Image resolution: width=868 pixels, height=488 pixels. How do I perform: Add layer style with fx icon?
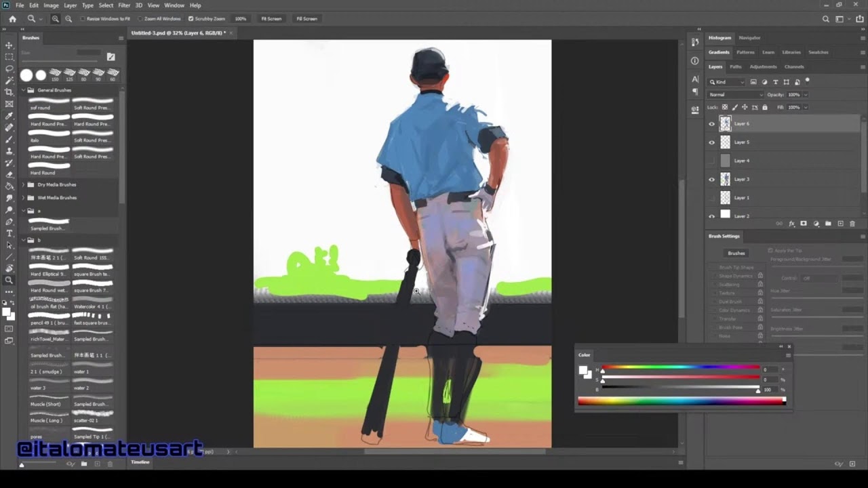pos(791,224)
